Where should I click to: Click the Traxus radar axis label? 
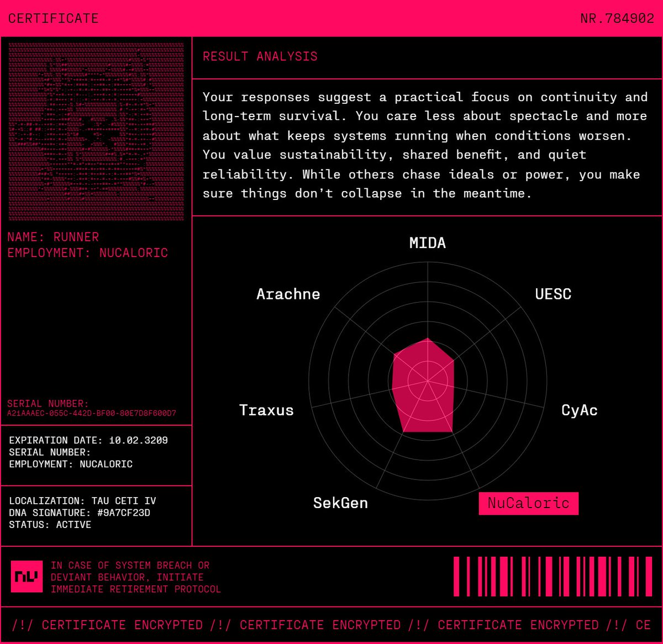266,410
